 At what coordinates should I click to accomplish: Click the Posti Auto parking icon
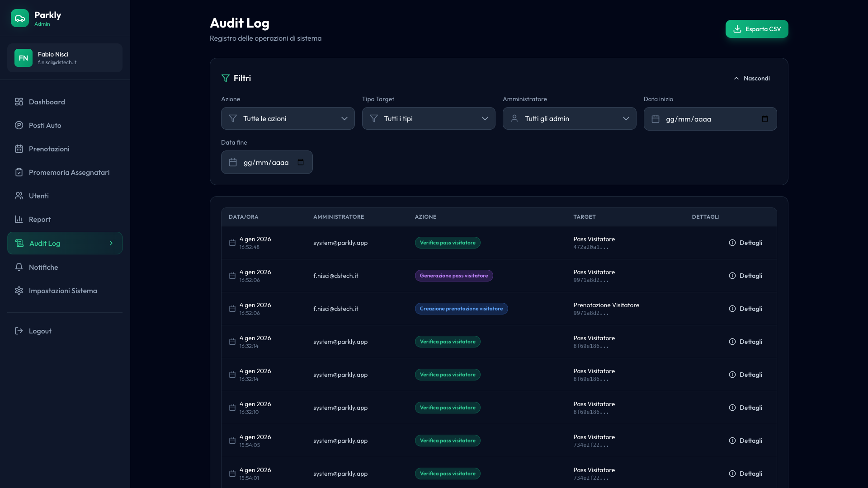(x=19, y=126)
